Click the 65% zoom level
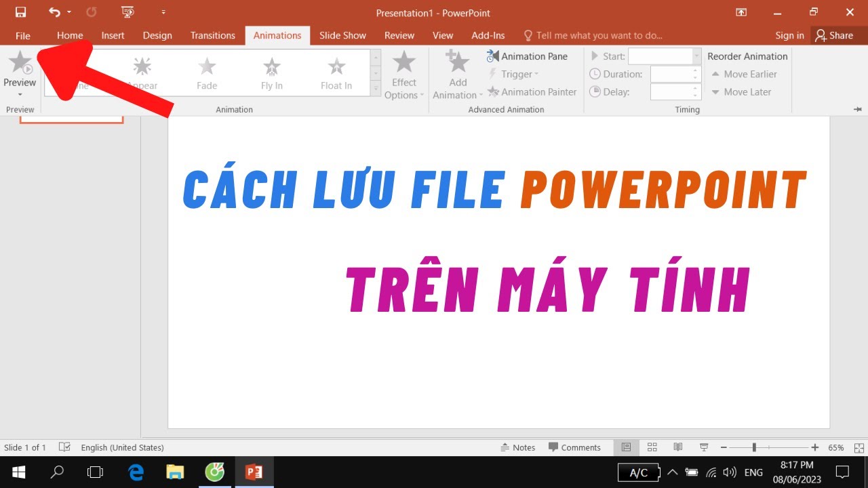The width and height of the screenshot is (868, 488). [x=835, y=447]
